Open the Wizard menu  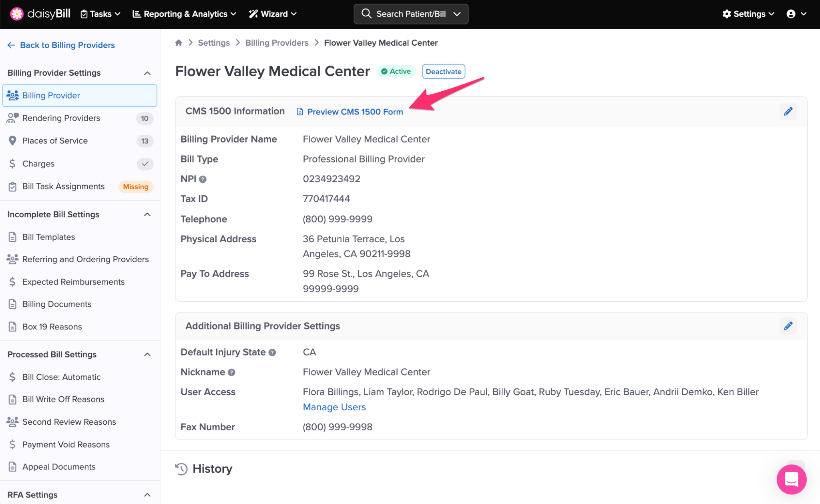tap(273, 14)
